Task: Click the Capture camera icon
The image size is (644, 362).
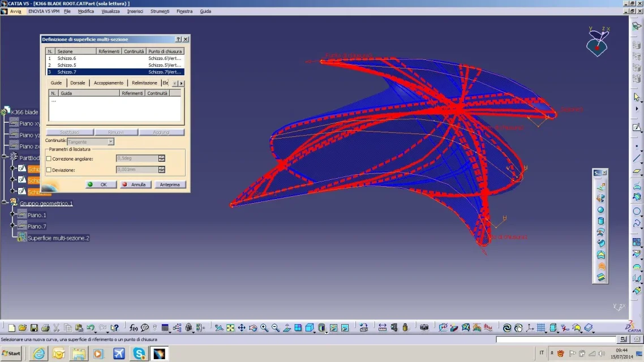Action: (x=424, y=327)
